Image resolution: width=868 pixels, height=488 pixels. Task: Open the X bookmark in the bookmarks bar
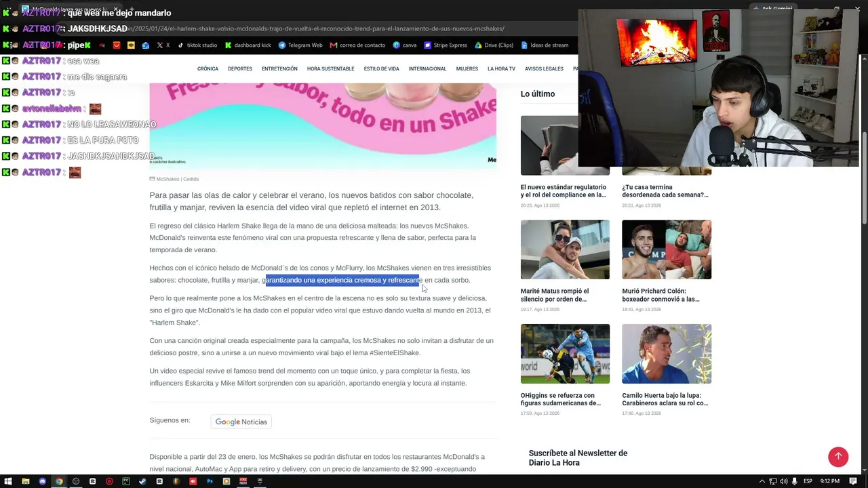tap(163, 45)
